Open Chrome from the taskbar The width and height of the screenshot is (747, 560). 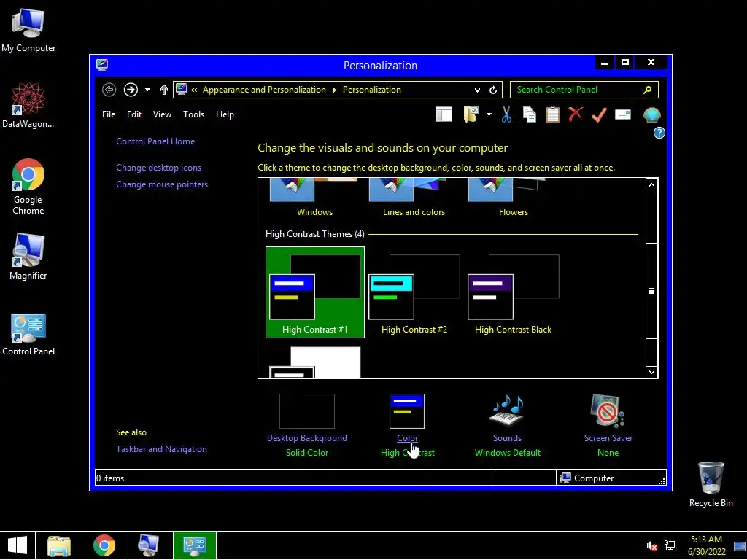point(104,545)
